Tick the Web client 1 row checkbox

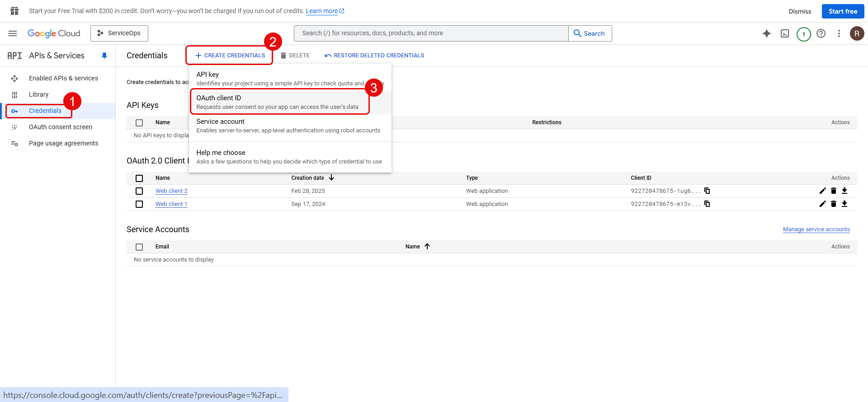click(139, 204)
